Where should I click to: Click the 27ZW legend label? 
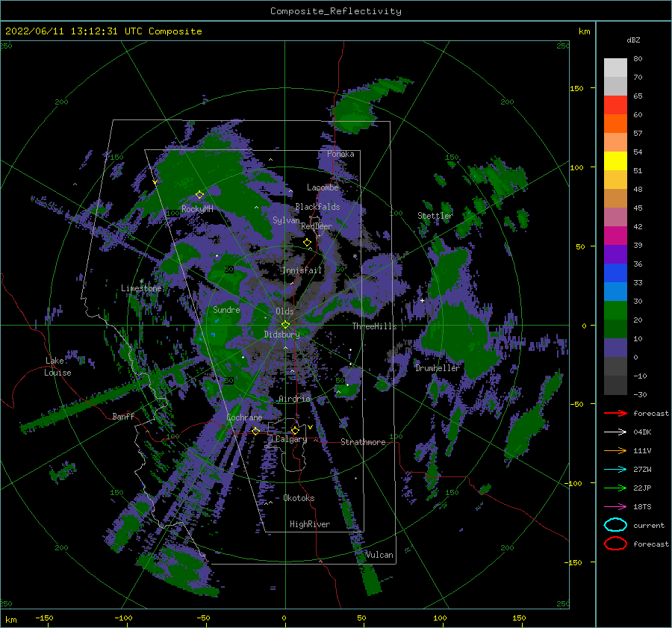click(642, 470)
